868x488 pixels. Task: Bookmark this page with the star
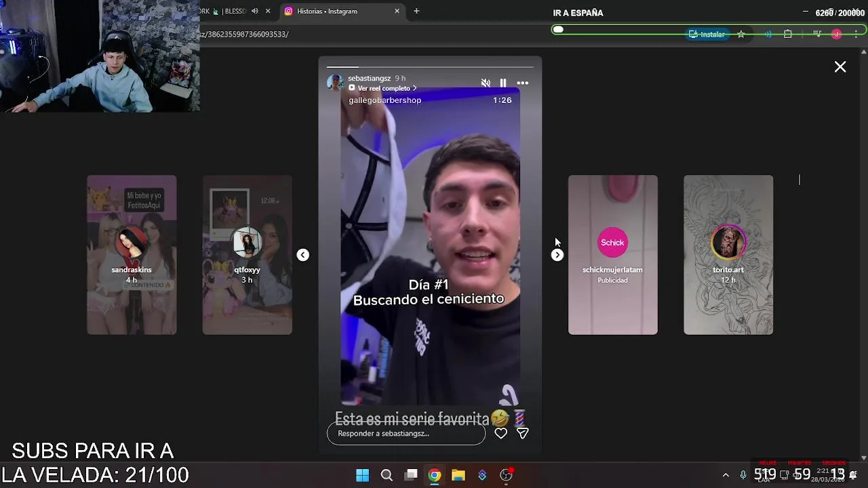point(741,34)
